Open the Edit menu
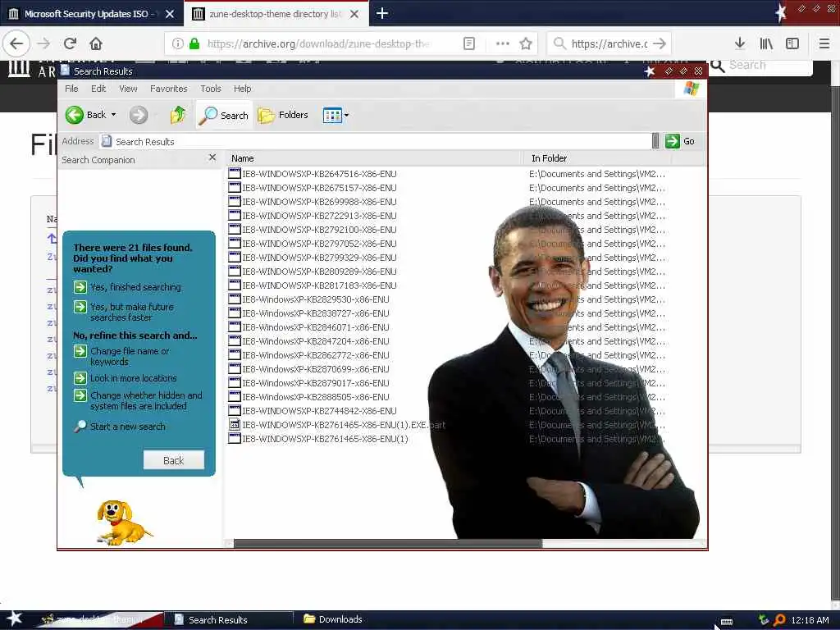 click(98, 89)
